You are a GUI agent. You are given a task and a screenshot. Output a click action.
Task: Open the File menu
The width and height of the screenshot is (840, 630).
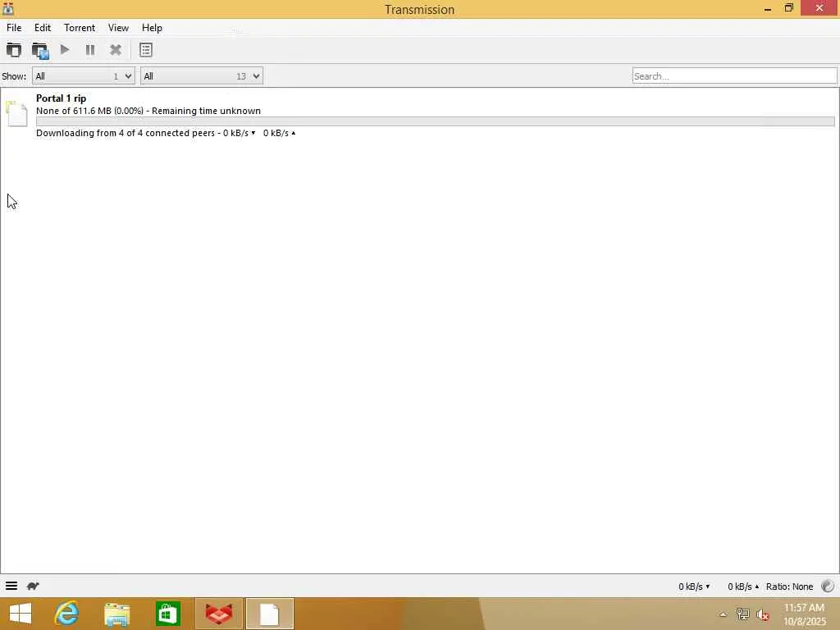point(14,28)
